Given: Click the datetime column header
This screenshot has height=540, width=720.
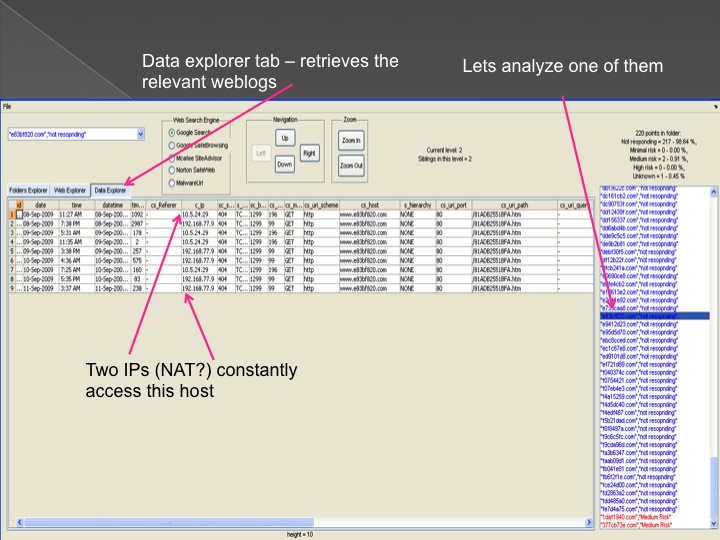Looking at the screenshot, I should point(112,205).
